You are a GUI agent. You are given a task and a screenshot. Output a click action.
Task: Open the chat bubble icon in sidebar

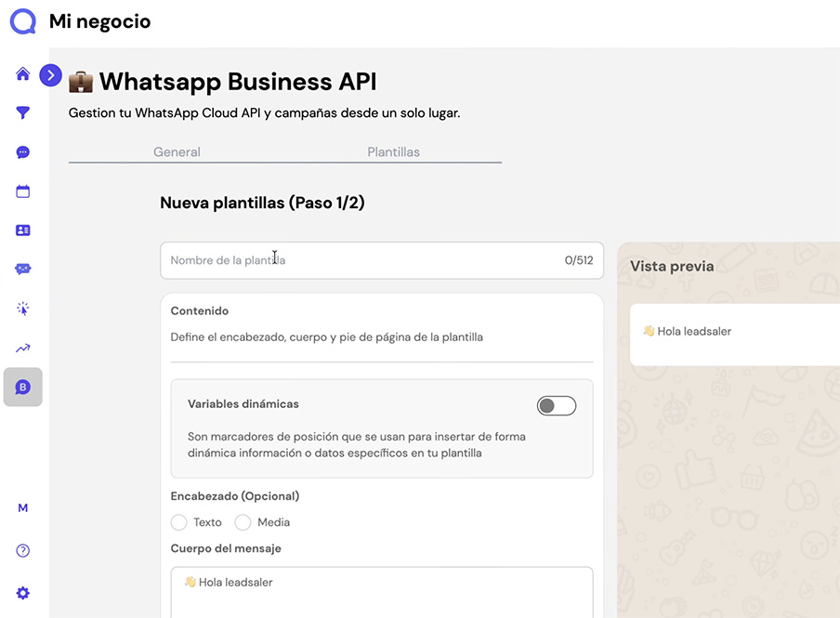tap(22, 151)
